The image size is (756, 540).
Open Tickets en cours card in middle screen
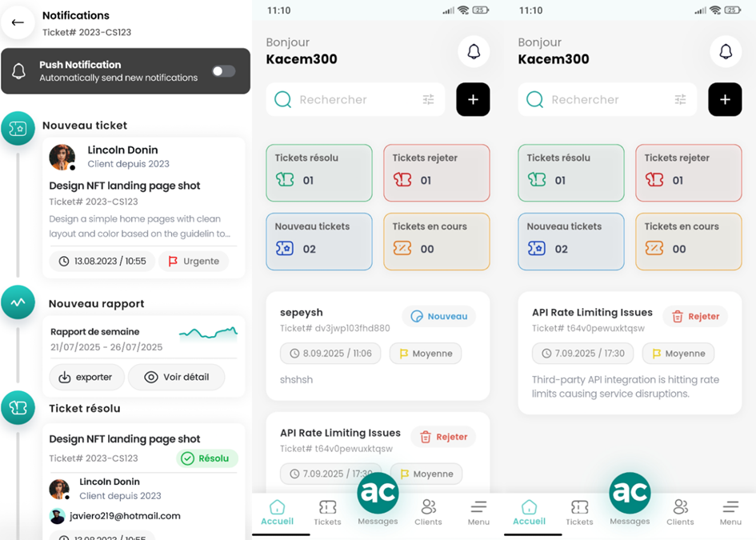[x=437, y=242]
